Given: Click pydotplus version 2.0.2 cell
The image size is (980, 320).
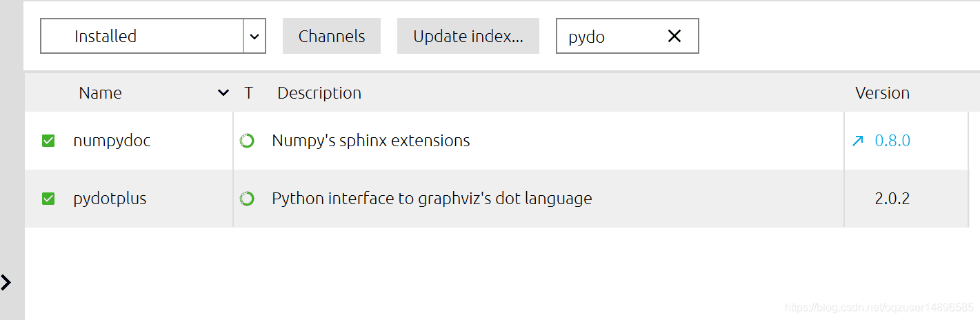Looking at the screenshot, I should pyautogui.click(x=892, y=199).
